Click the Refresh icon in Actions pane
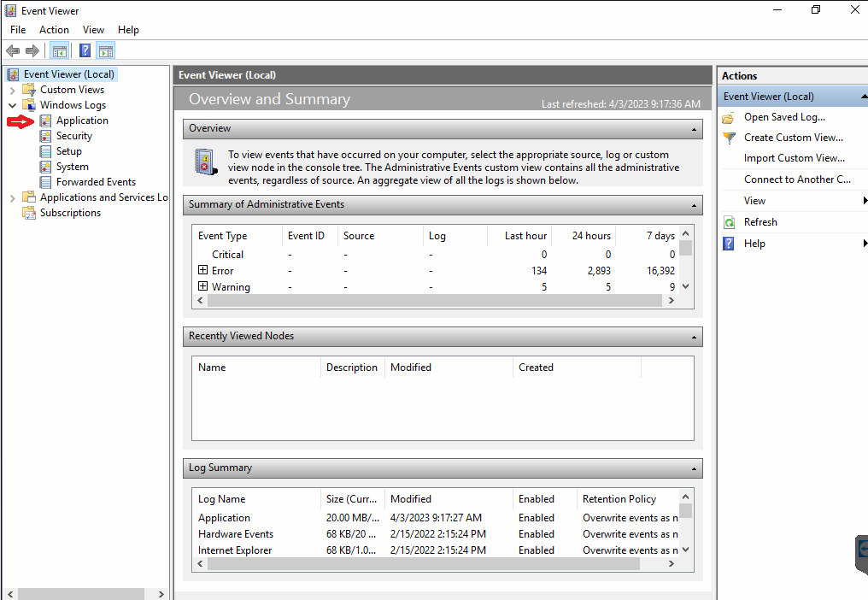 coord(728,221)
